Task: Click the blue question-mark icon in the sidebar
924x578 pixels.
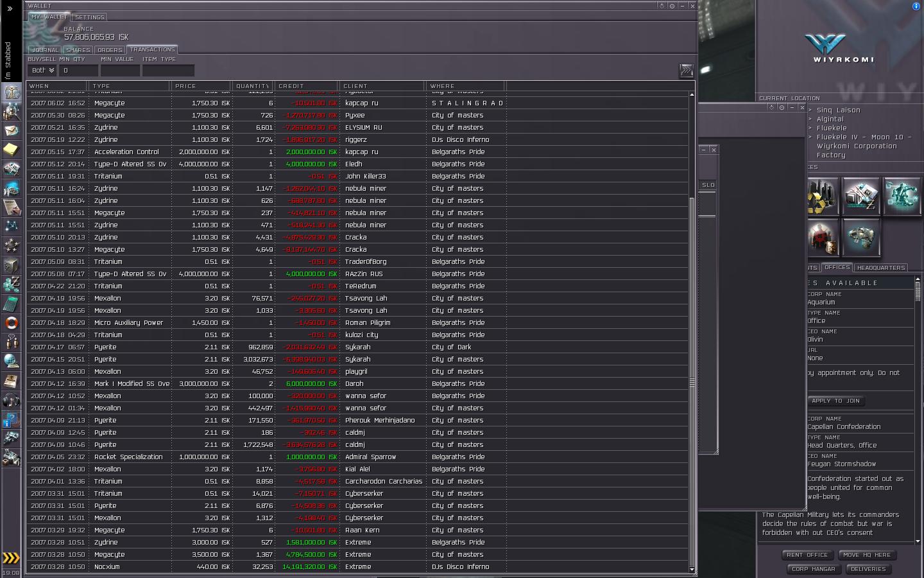Action: [12, 419]
